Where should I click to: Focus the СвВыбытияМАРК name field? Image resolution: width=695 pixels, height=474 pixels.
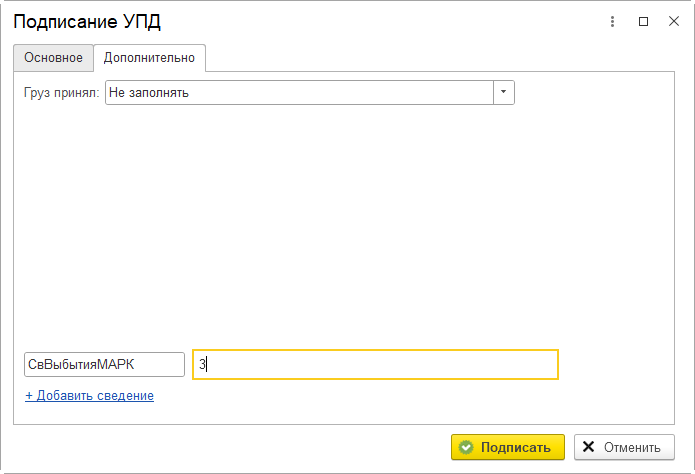click(104, 364)
